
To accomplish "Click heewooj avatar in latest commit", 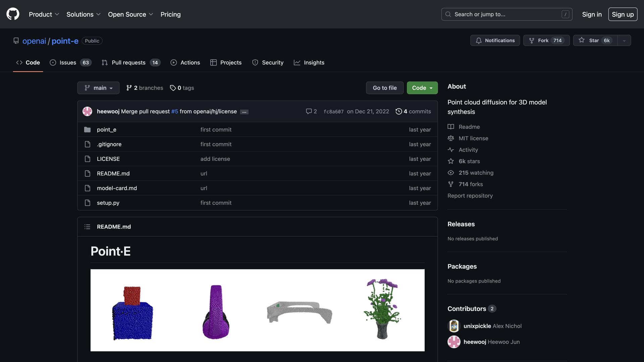I will [x=87, y=111].
